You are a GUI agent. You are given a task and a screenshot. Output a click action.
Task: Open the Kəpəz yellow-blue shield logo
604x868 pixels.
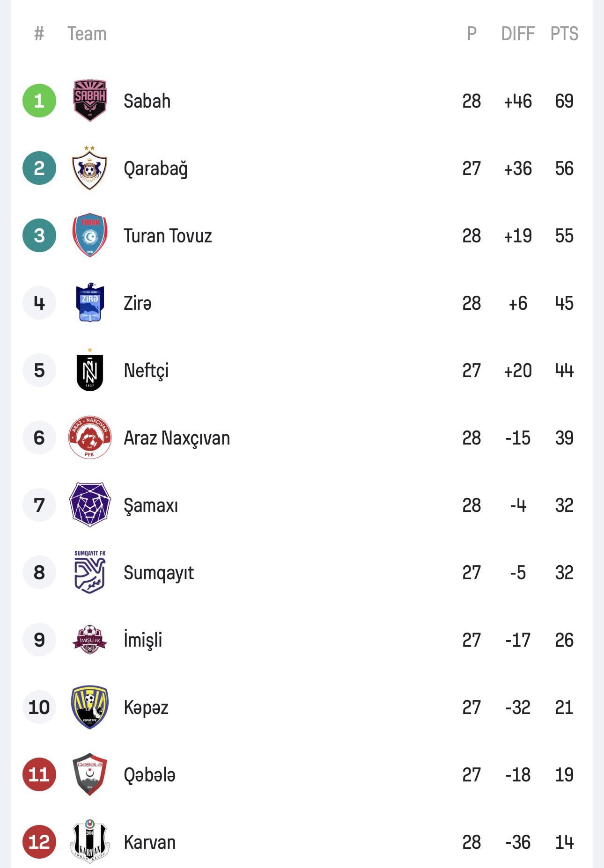click(90, 707)
